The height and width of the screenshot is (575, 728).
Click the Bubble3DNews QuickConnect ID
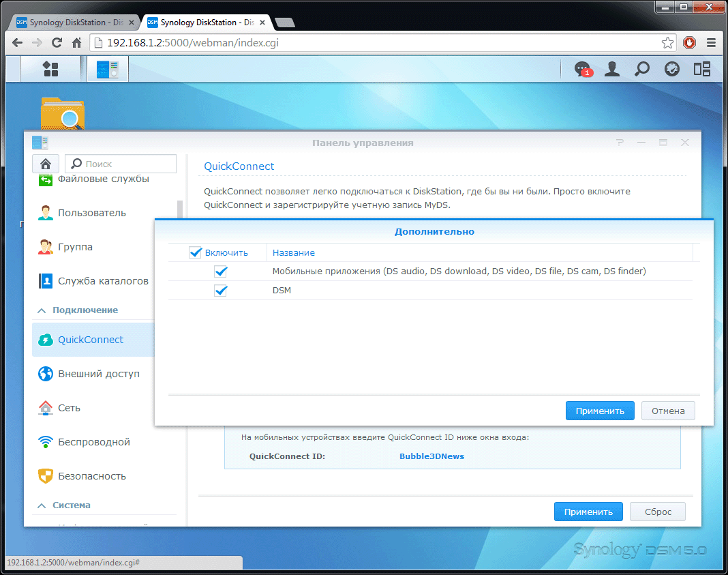point(431,456)
